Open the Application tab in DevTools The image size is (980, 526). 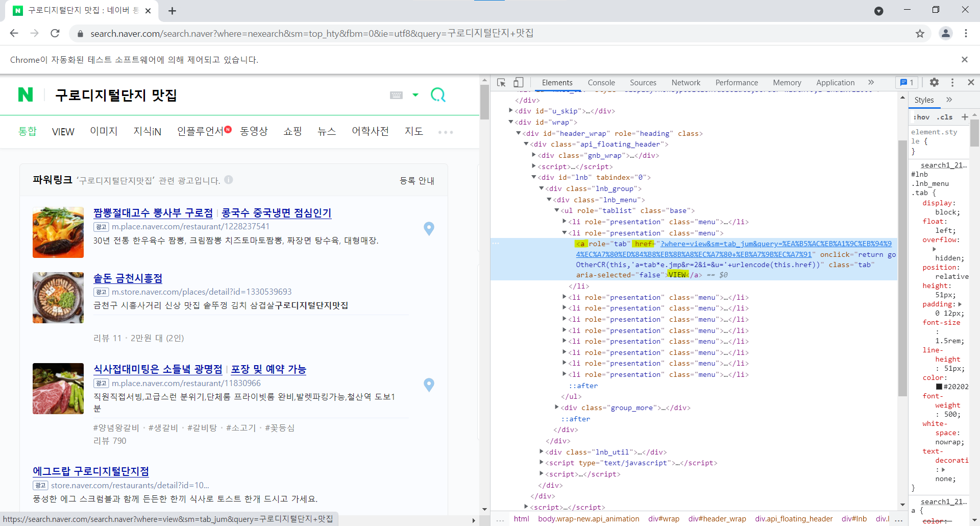pyautogui.click(x=835, y=82)
